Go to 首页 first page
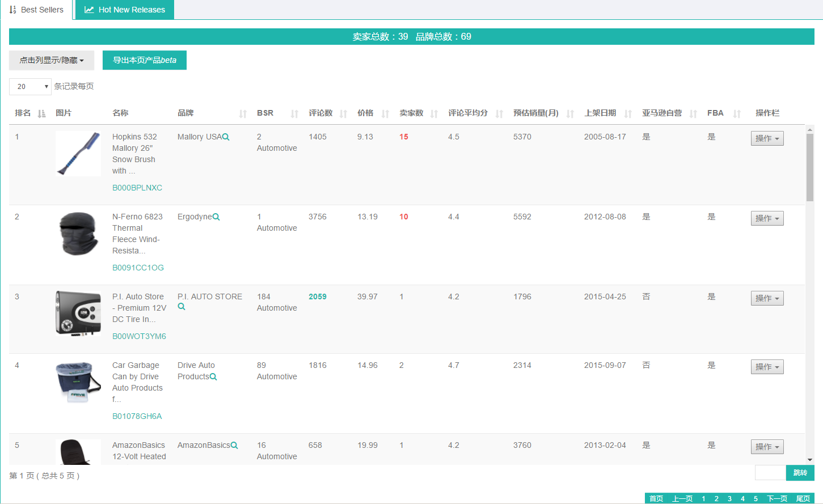The image size is (823, 504). 656,498
